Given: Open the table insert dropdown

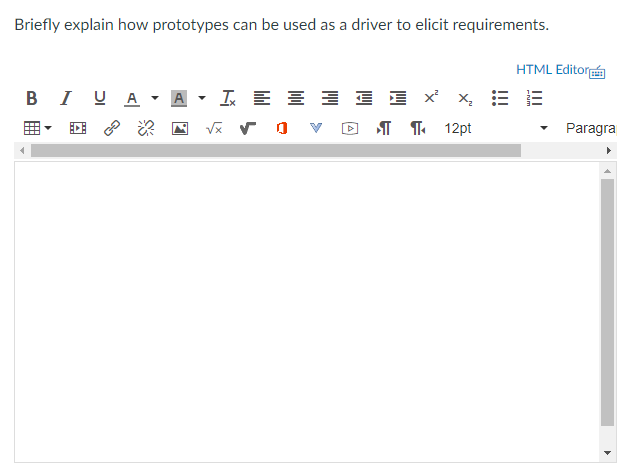Looking at the screenshot, I should (37, 128).
